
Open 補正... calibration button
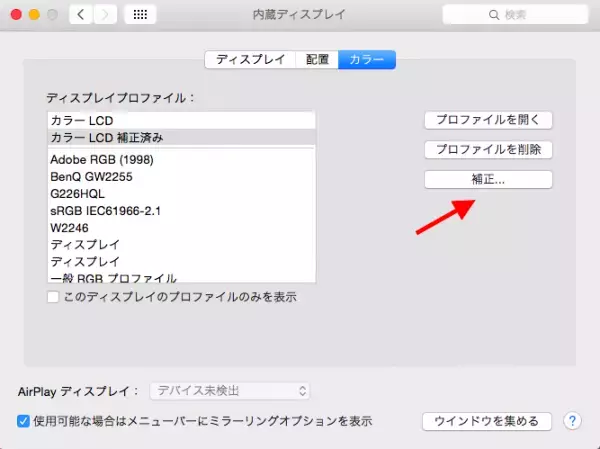[x=488, y=179]
